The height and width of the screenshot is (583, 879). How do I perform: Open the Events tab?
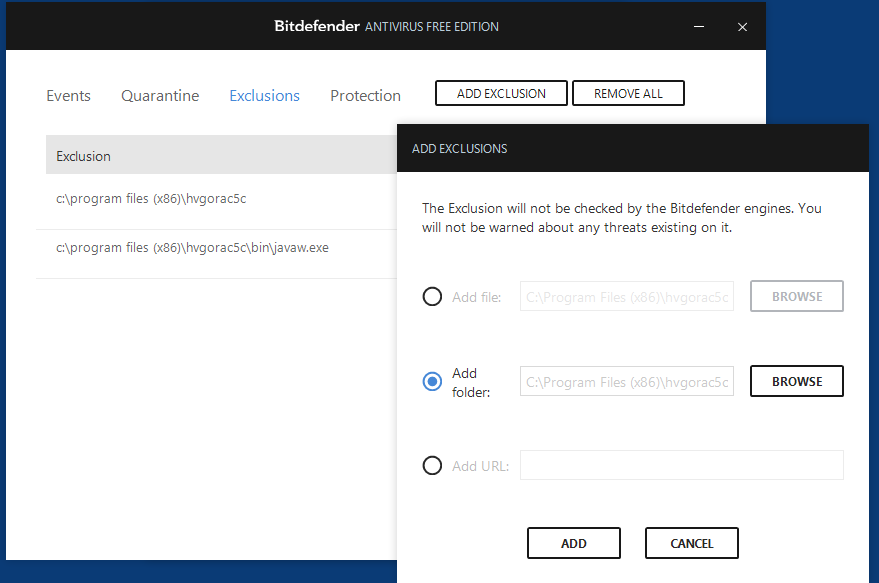[x=68, y=96]
